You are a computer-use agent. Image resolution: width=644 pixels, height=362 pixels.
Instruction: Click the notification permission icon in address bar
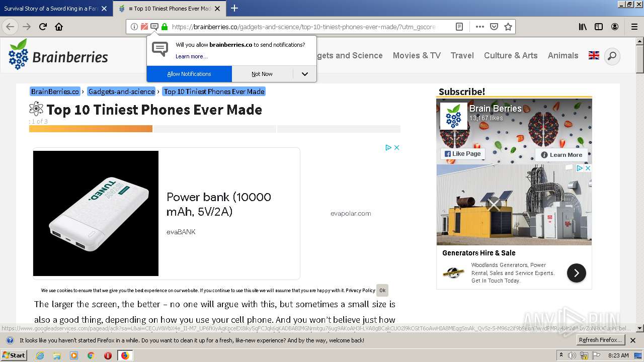coord(154,27)
